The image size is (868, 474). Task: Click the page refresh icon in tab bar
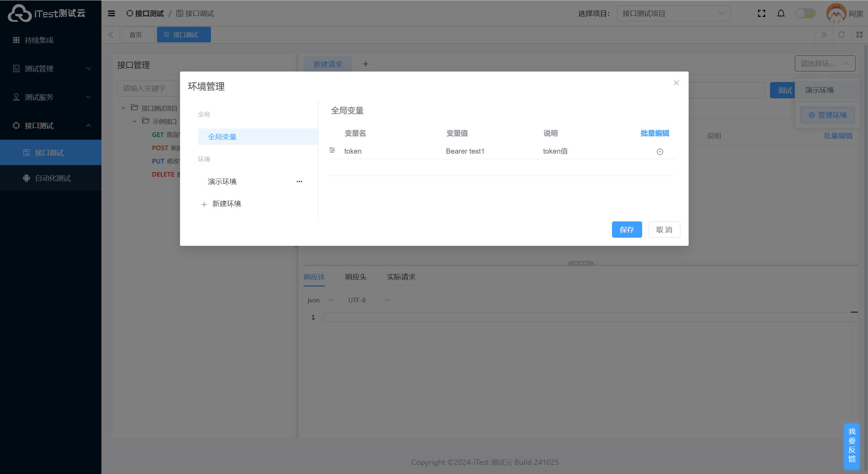click(x=842, y=35)
